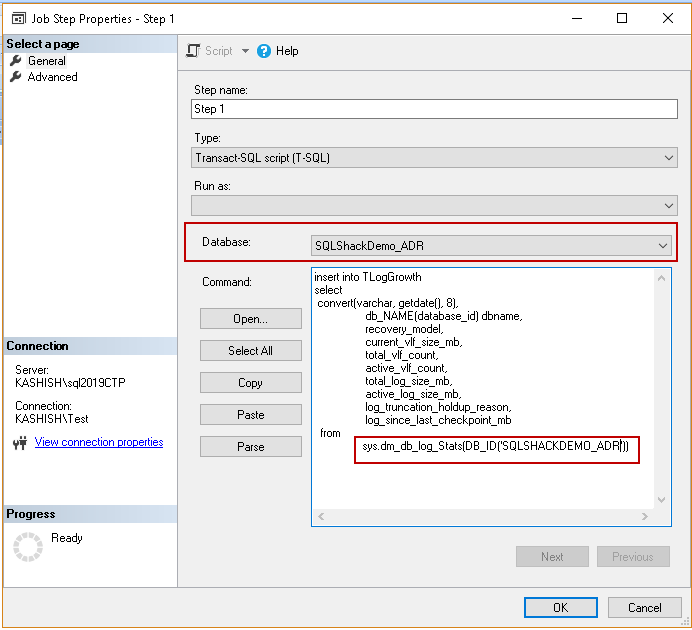The width and height of the screenshot is (692, 630).
Task: Click connection name KASHISH\Test
Action: [x=52, y=419]
